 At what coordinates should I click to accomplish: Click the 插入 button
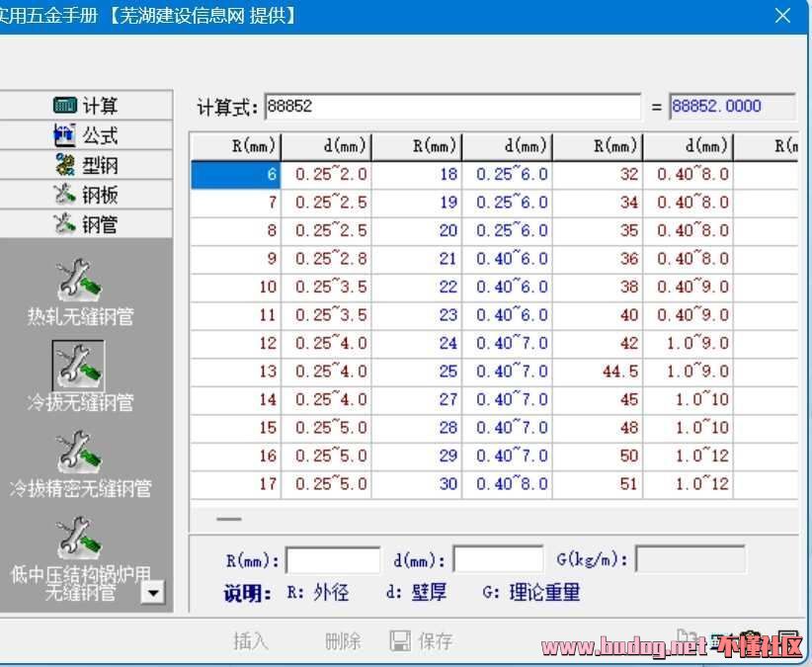pyautogui.click(x=251, y=641)
